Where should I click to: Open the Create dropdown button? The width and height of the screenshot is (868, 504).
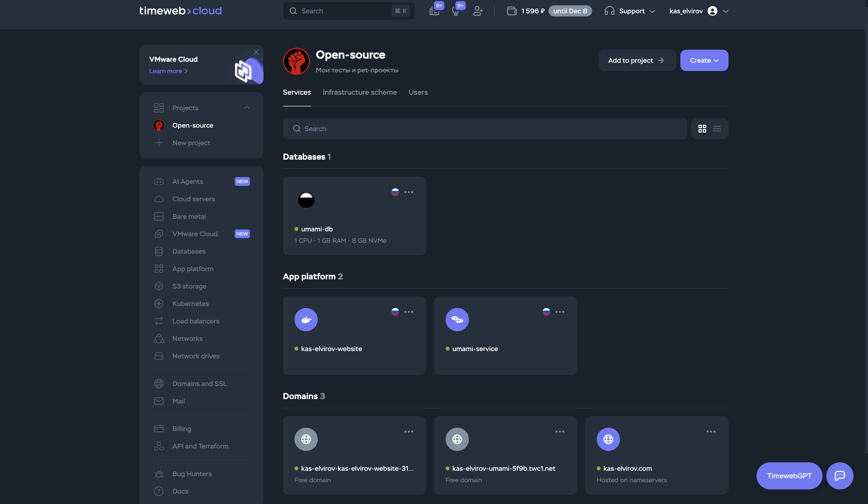tap(704, 60)
